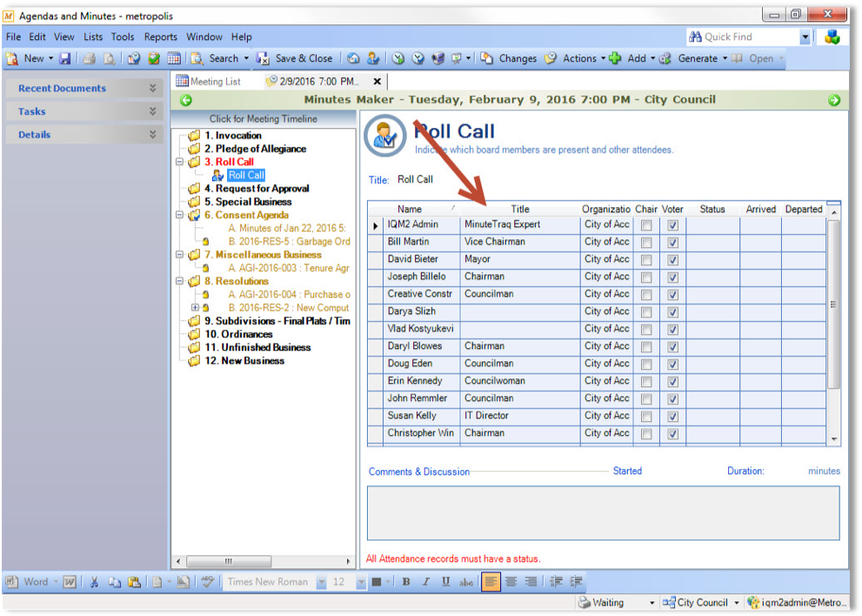Expand the Details panel
The width and height of the screenshot is (862, 616).
click(x=153, y=134)
